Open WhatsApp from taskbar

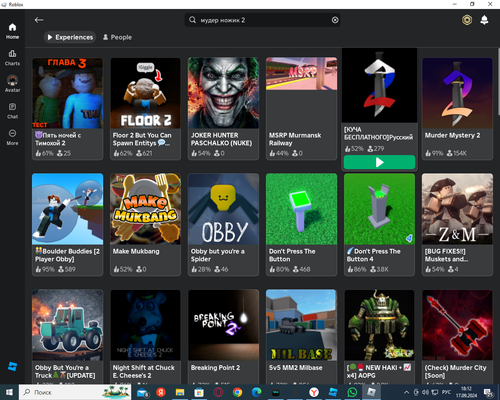[x=352, y=392]
